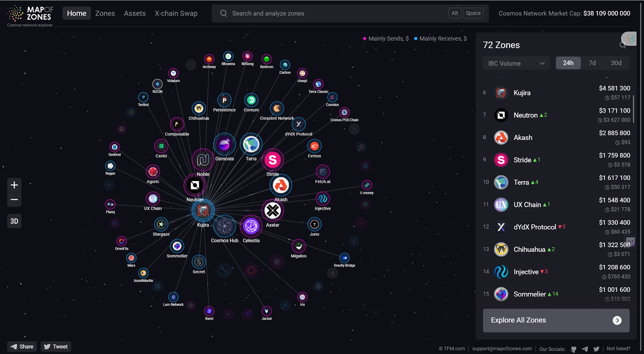Screen dimensions: 644x354
Task: Switch time period to 30d
Action: coord(616,63)
